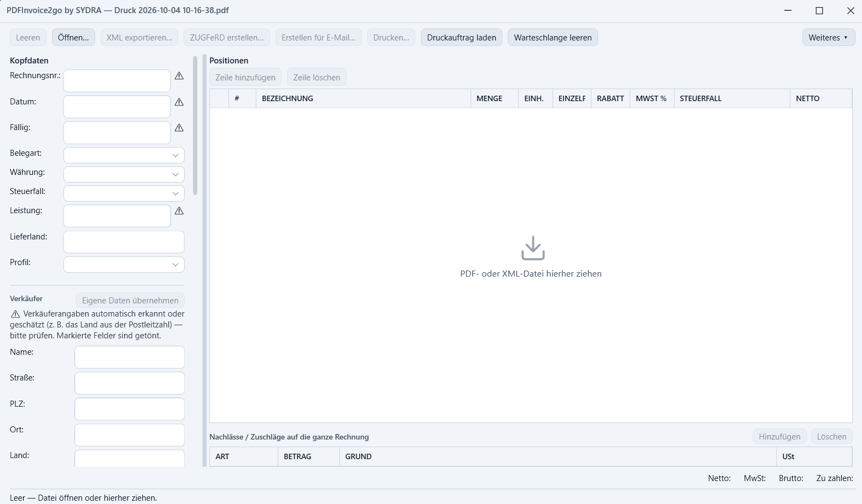
Task: Open the Weiteres menu
Action: (829, 38)
